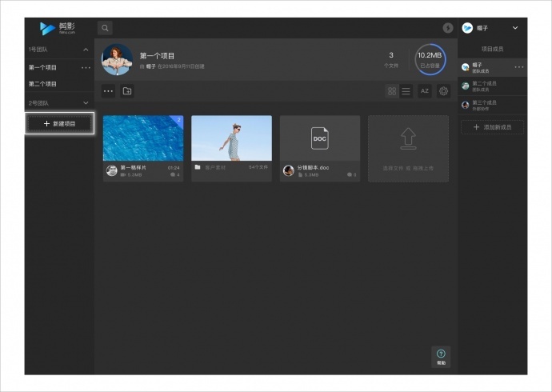Click the search magnifier icon
552x392 pixels.
point(105,28)
